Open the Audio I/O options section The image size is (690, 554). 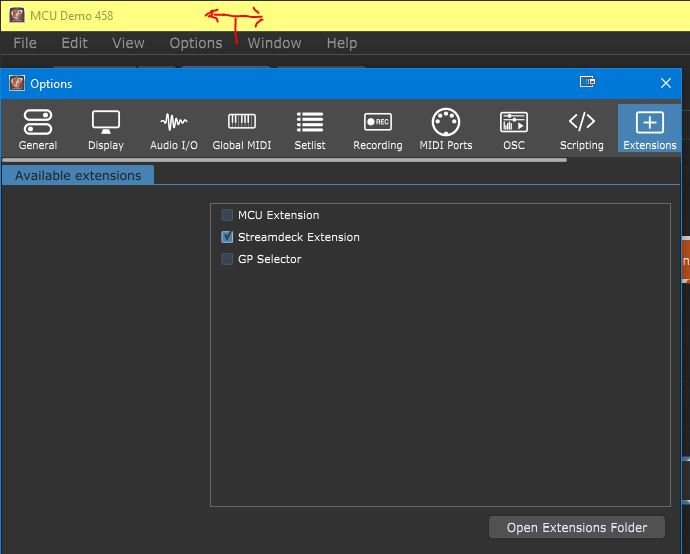click(174, 129)
